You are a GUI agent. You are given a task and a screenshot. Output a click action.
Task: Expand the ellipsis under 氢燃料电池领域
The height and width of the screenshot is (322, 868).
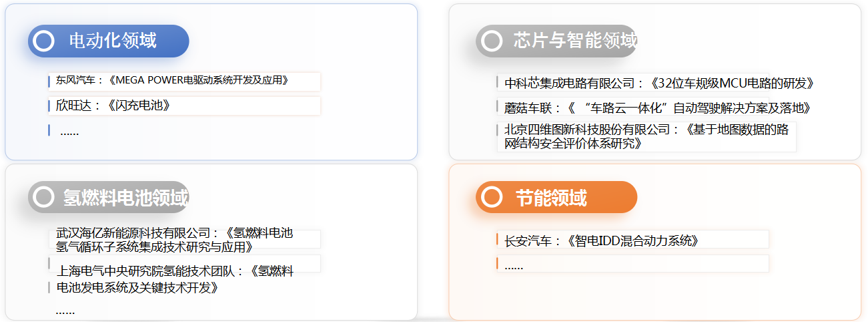(x=65, y=311)
